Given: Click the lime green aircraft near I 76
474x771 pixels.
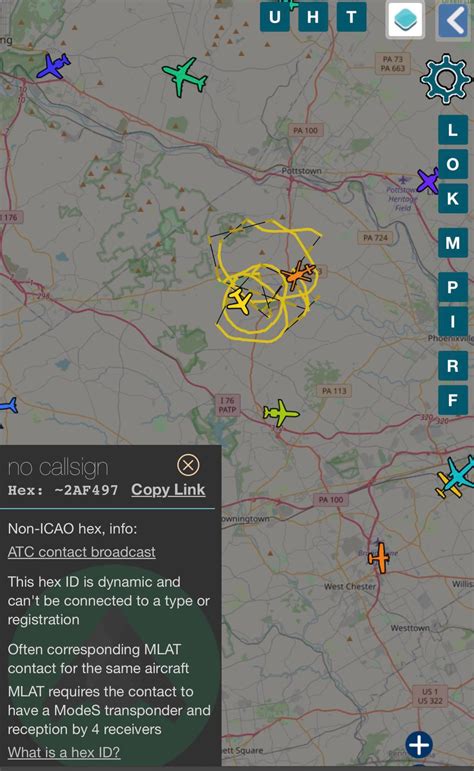Looking at the screenshot, I should (x=281, y=412).
